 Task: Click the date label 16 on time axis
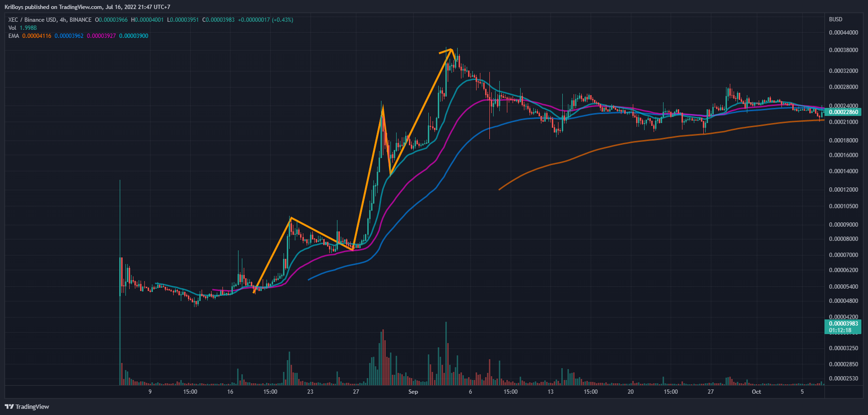(230, 392)
